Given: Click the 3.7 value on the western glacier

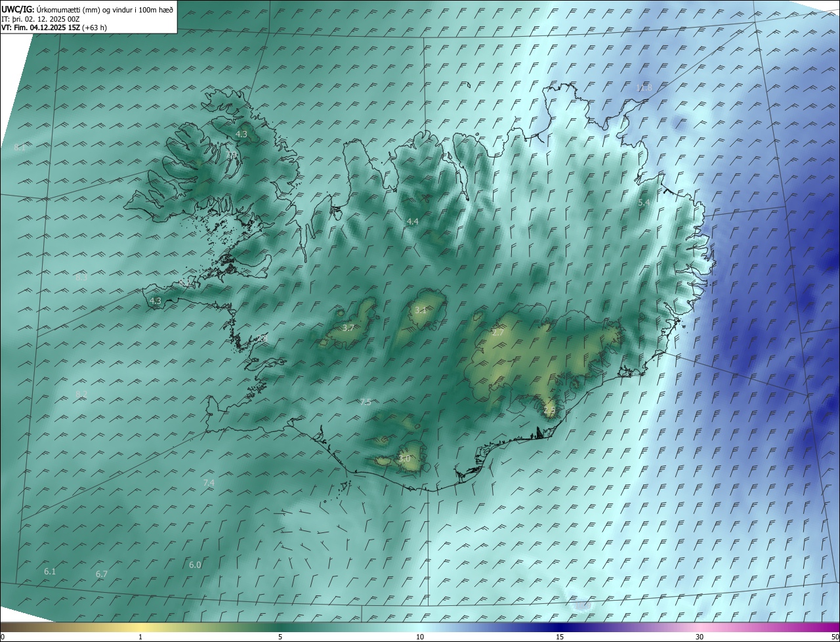Looking at the screenshot, I should [348, 328].
